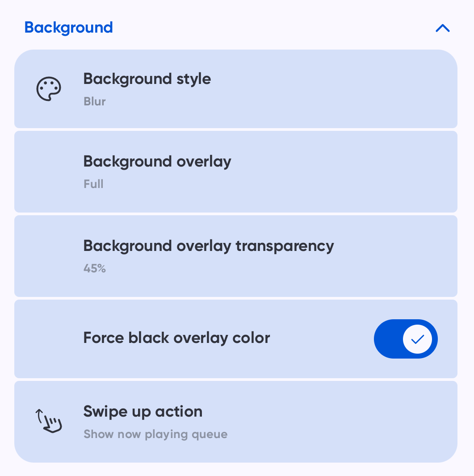This screenshot has height=476, width=474.
Task: Open the Background style setting
Action: (x=147, y=79)
